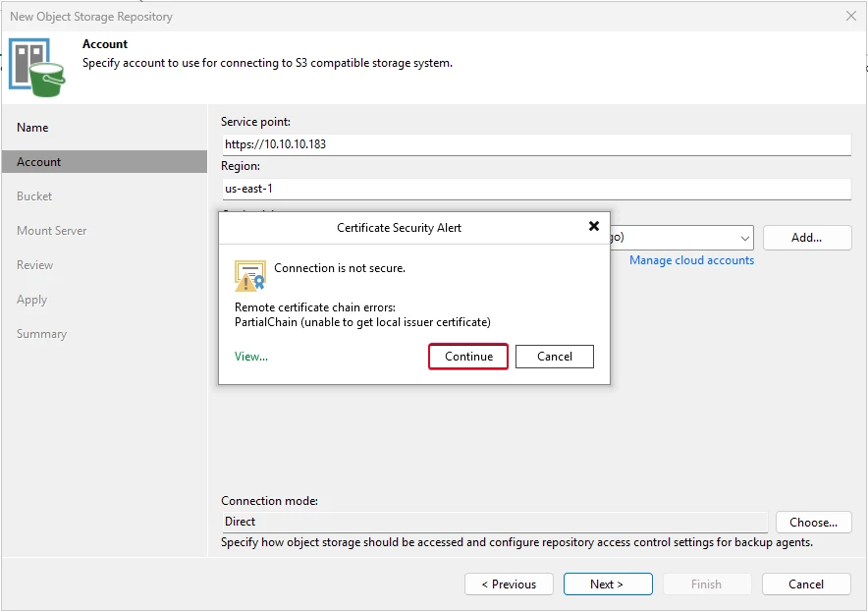Cancel the certificate security alert
This screenshot has height=612, width=868.
click(x=554, y=357)
